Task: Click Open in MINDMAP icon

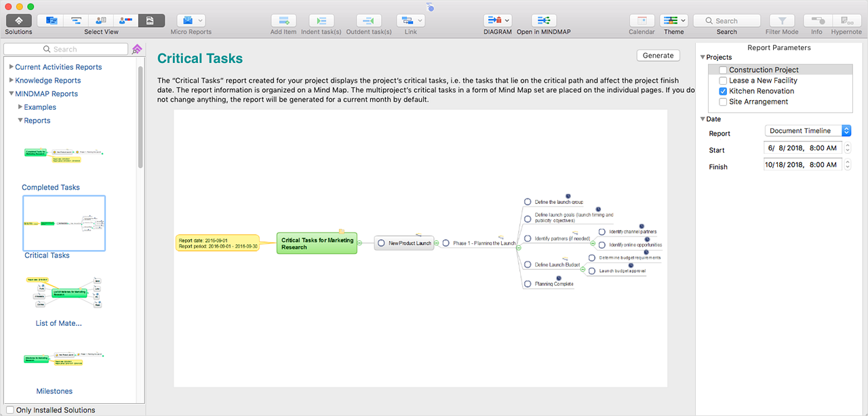Action: coord(544,20)
